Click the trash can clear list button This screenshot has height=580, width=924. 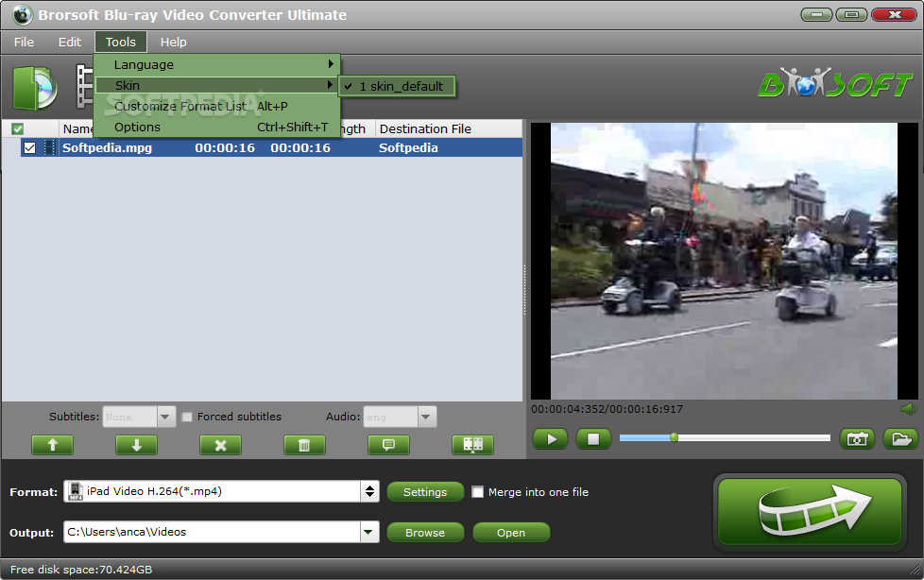tap(304, 445)
